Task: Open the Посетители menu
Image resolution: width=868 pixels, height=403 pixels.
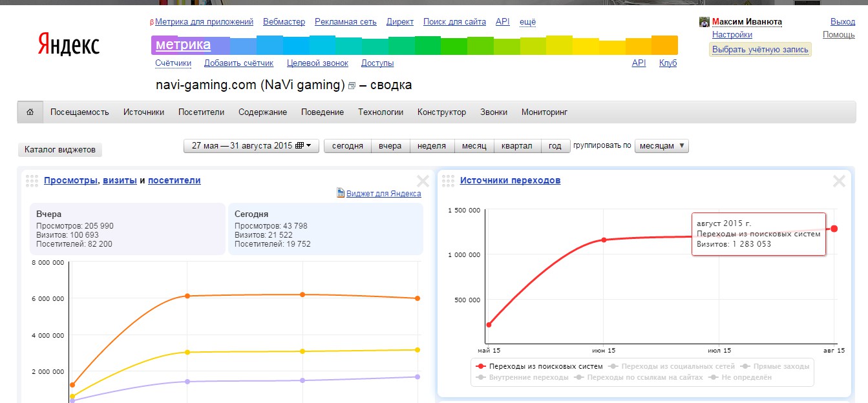Action: point(202,112)
